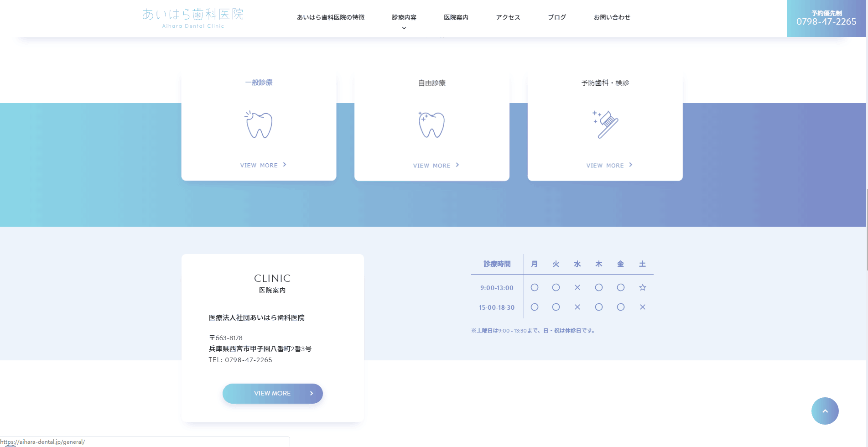
Task: Click the CLINIC VIEW MORE gradient button
Action: tap(273, 393)
